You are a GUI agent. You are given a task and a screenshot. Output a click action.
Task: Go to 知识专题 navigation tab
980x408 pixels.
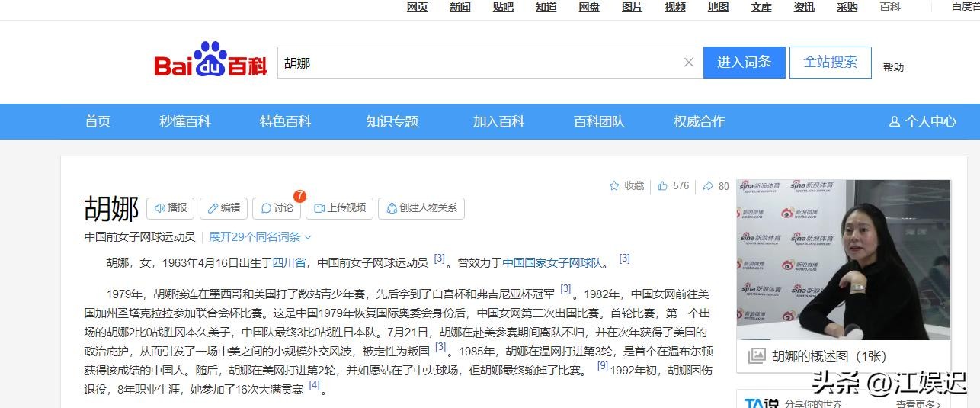tap(392, 121)
